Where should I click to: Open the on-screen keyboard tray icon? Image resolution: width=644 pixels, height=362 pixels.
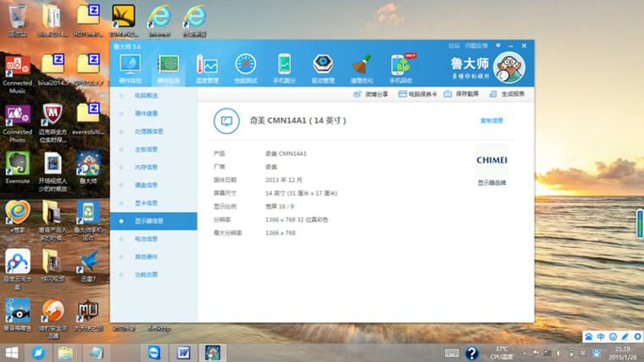(452, 353)
